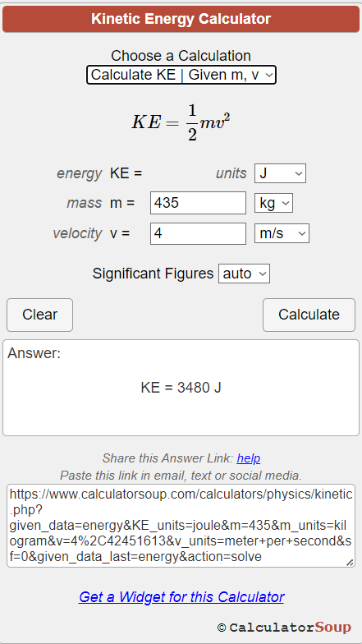Open the help link beside Share this Answer

tap(248, 458)
